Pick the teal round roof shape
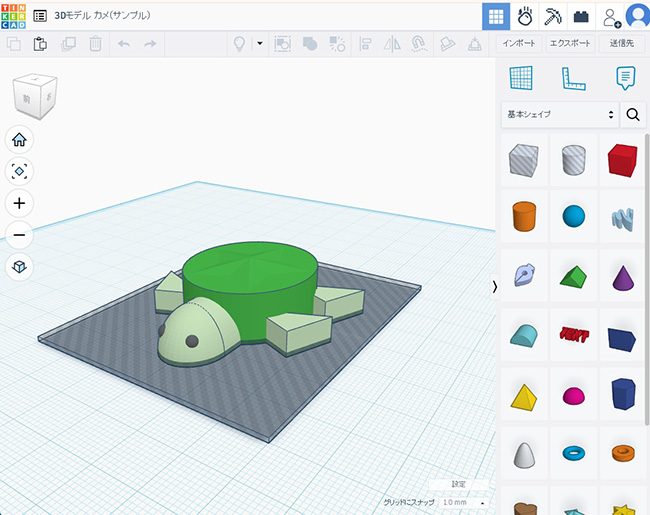650x515 pixels. (x=524, y=335)
